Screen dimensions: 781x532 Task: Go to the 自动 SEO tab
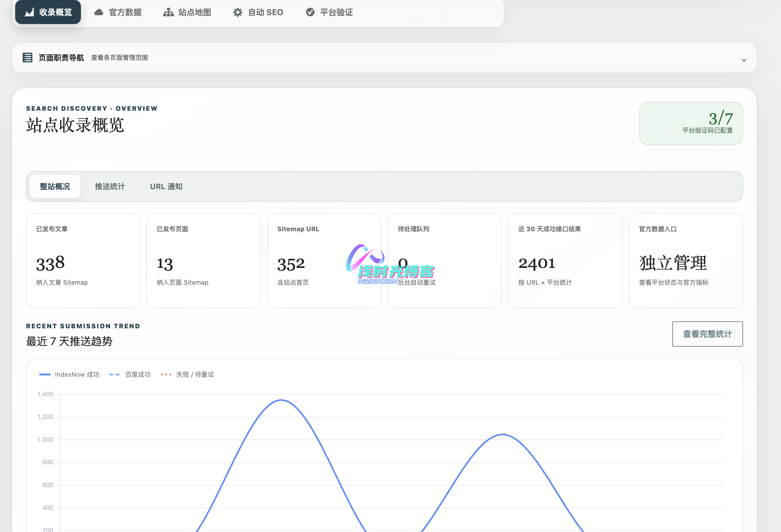coord(258,12)
